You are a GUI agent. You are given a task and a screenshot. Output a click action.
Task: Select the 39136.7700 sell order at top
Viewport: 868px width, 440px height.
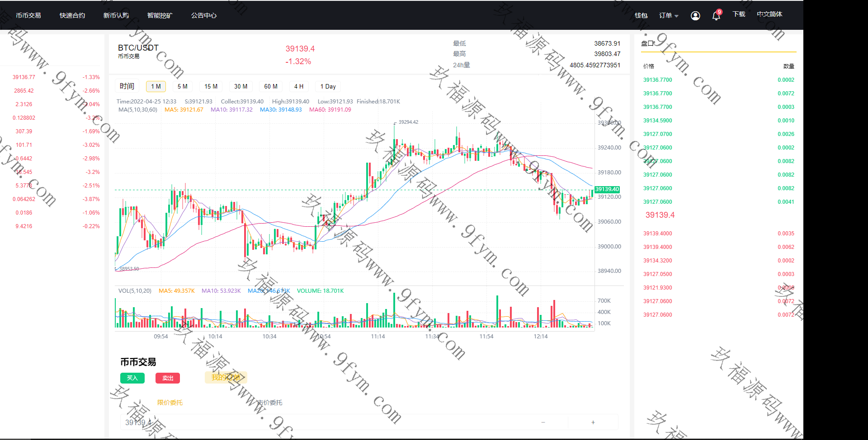click(657, 80)
